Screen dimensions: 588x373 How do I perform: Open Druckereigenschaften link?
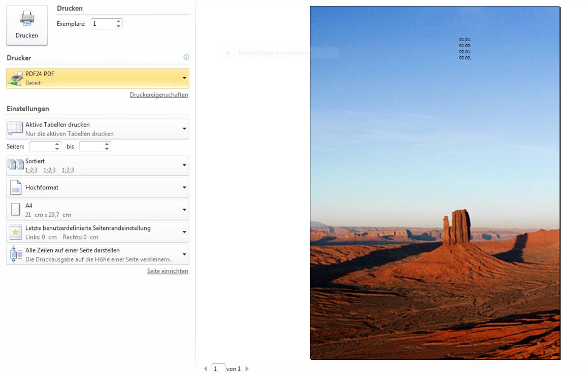(159, 95)
